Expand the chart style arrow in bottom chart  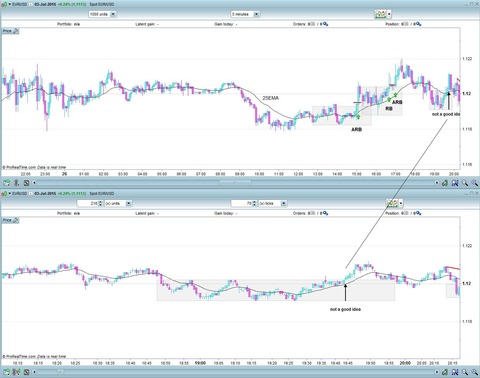pyautogui.click(x=401, y=203)
